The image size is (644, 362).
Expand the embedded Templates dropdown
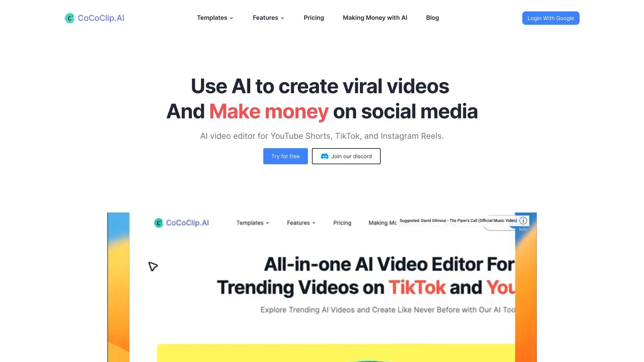[x=215, y=18]
